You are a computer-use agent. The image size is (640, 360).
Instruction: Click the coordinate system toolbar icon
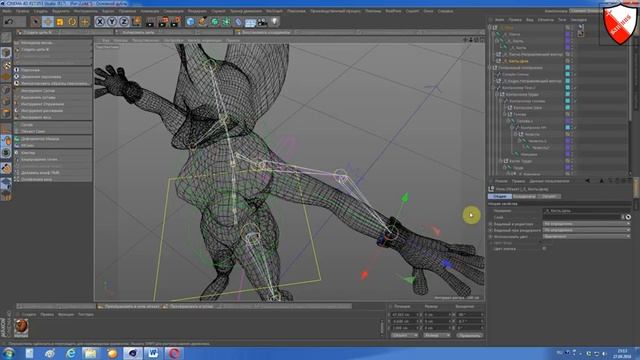tap(137, 21)
